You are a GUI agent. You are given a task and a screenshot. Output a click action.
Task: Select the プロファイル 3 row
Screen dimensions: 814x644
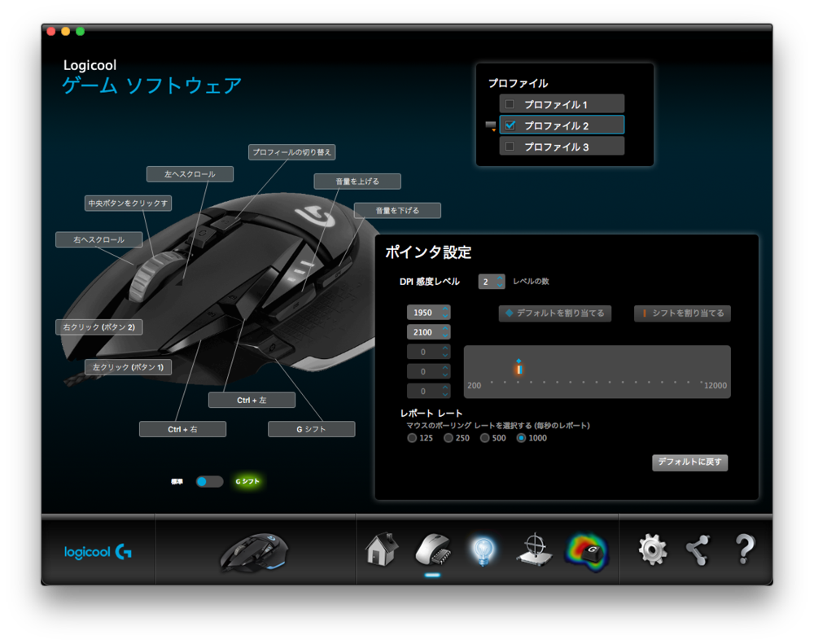[562, 147]
